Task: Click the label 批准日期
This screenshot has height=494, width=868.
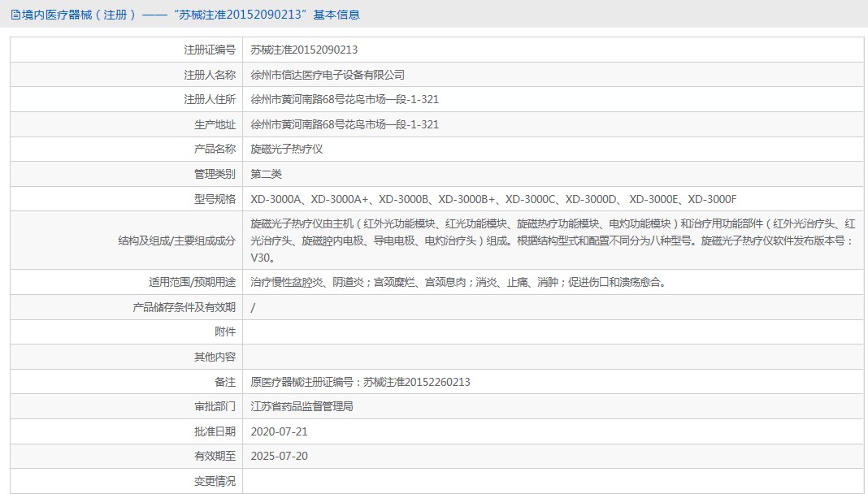Action: tap(215, 431)
